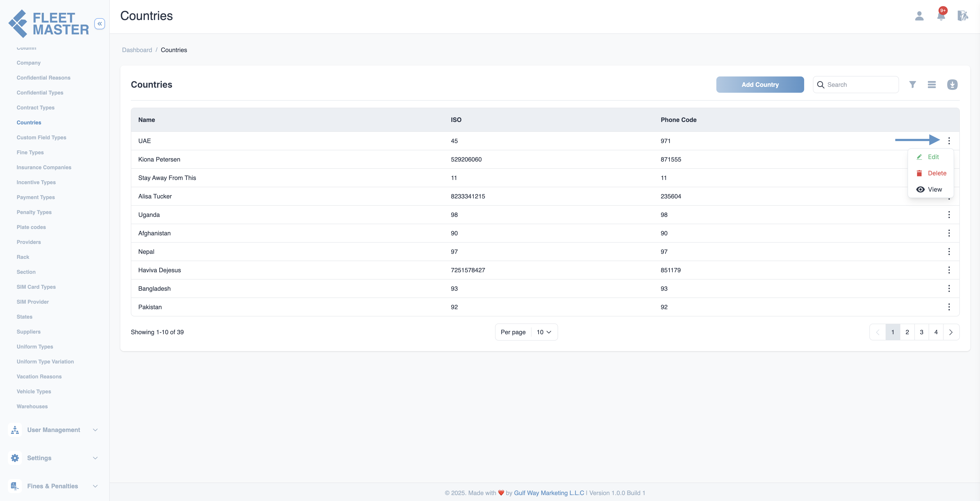Open the Afghanistan row three-dot menu
This screenshot has width=980, height=501.
[x=949, y=233]
